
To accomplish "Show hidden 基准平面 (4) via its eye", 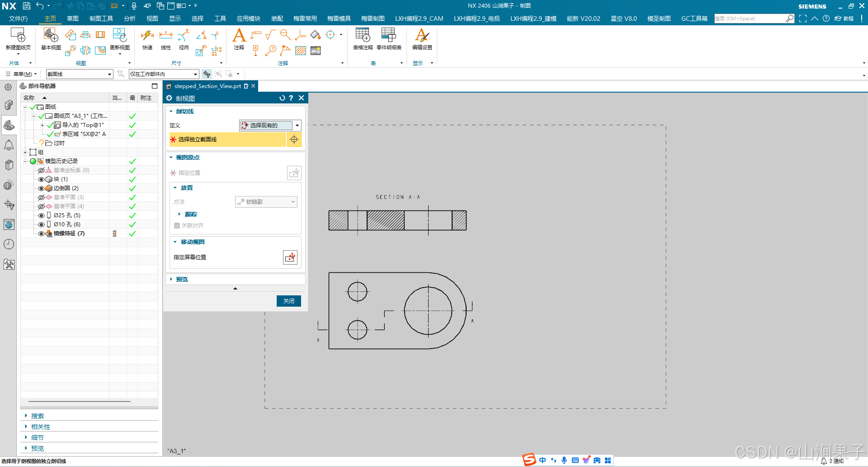I will 41,206.
